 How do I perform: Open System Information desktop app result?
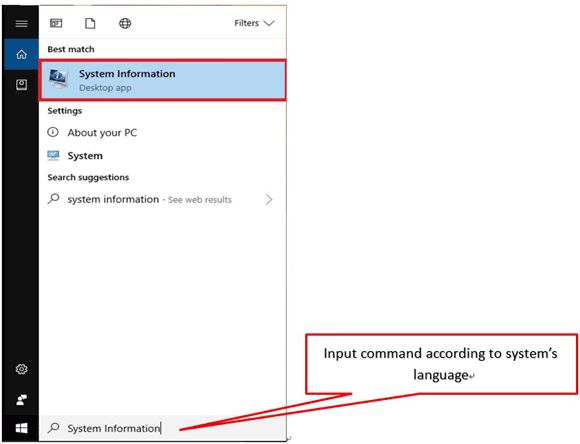click(163, 80)
